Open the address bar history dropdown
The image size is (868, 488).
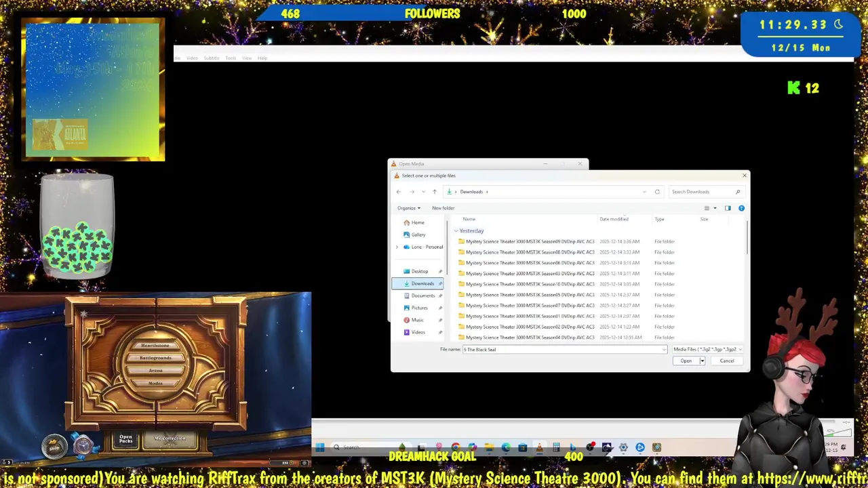point(644,192)
